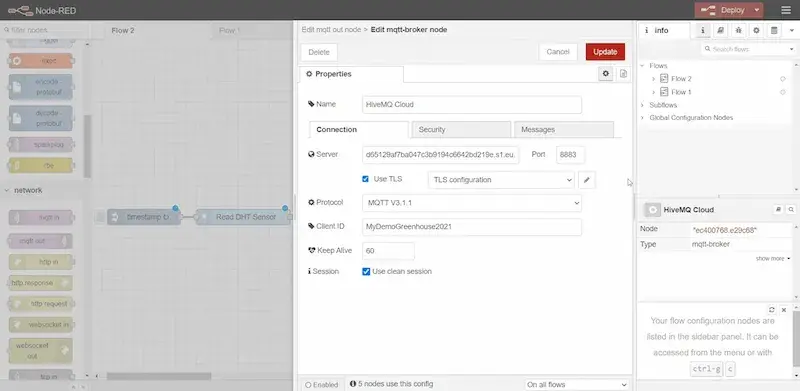Open the debug messages bug icon

click(738, 31)
